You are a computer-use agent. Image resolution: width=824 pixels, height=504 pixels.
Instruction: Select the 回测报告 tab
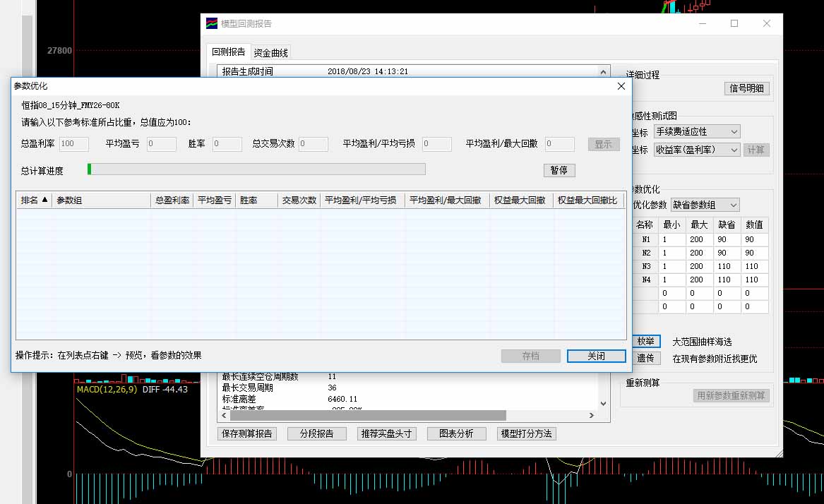[x=229, y=52]
